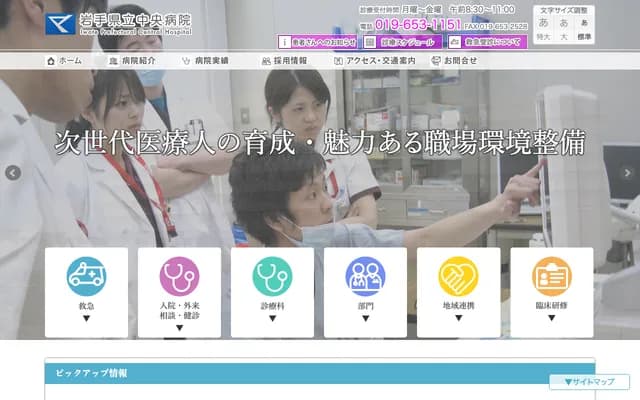Click the 部門 doctors icon
This screenshot has height=400, width=640.
[365, 276]
